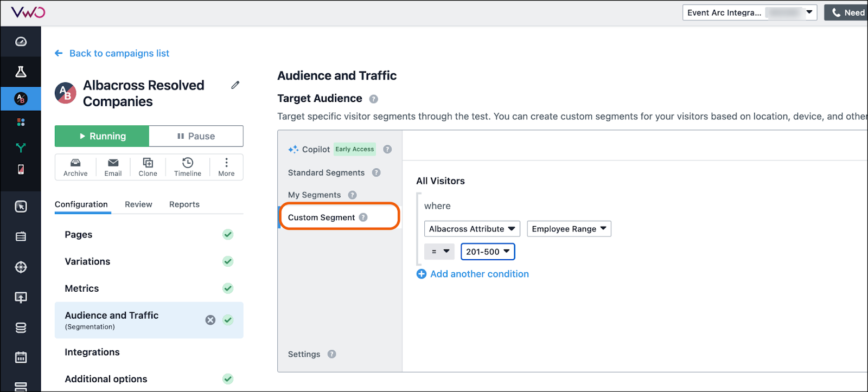Open the equals operator dropdown
The height and width of the screenshot is (392, 868).
click(439, 252)
